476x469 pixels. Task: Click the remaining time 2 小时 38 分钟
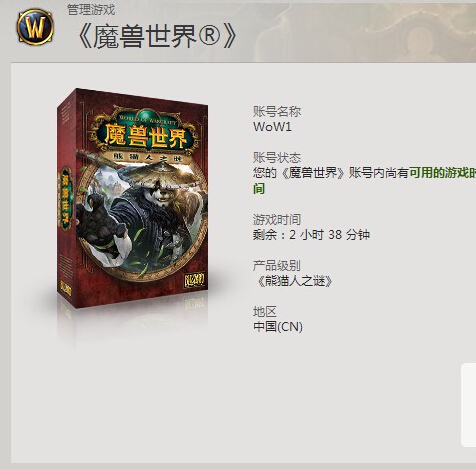[329, 235]
